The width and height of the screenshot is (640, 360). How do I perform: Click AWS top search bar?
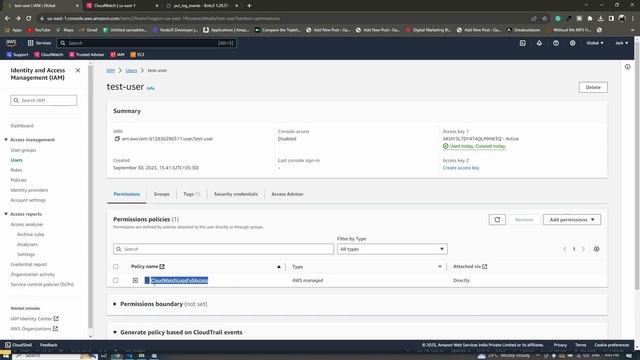click(147, 43)
